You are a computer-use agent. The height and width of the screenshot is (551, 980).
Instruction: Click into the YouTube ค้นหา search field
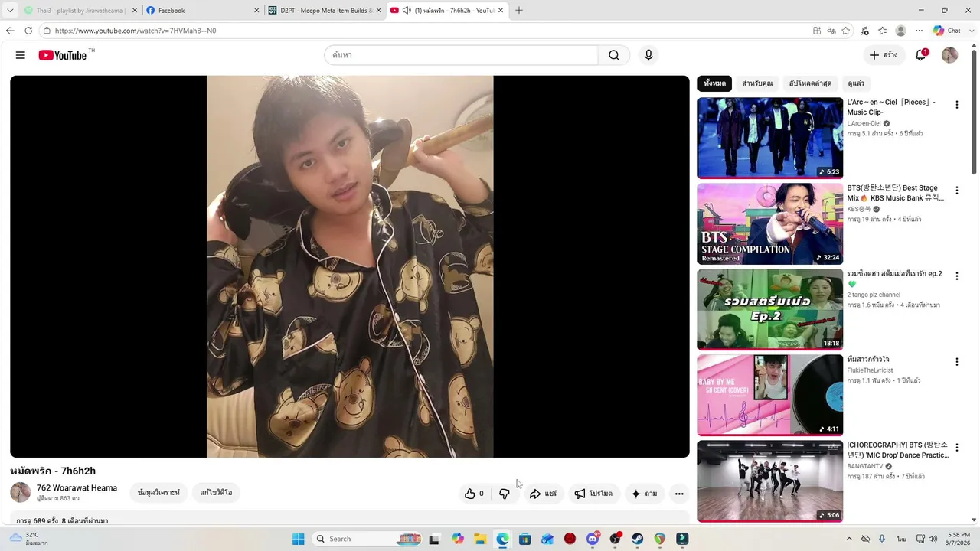coord(461,55)
